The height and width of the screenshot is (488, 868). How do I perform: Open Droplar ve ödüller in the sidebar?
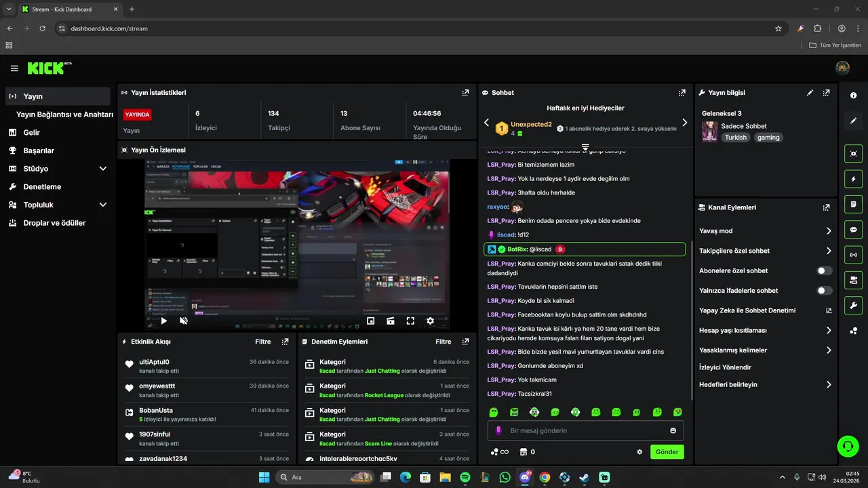[58, 223]
